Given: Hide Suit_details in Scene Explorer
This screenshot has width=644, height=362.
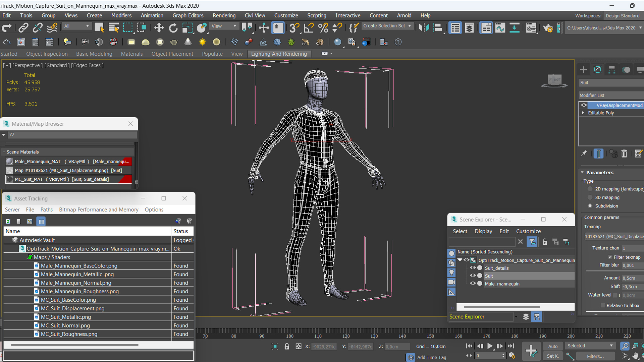Looking at the screenshot, I should click(x=473, y=268).
